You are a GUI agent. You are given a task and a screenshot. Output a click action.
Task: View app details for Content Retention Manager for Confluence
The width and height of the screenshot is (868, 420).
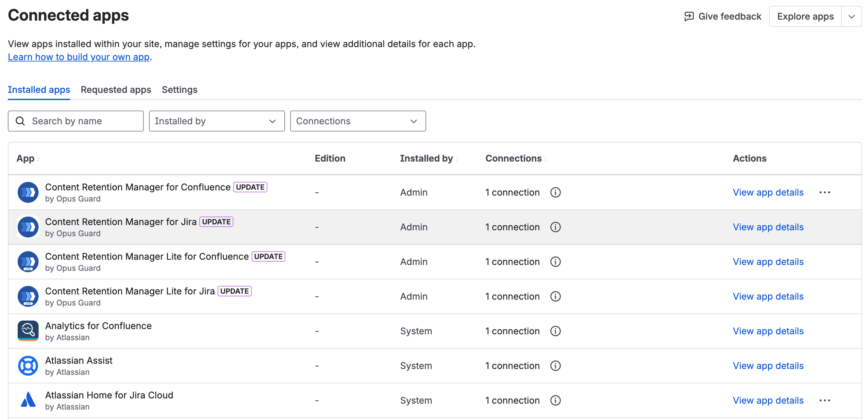coord(768,192)
